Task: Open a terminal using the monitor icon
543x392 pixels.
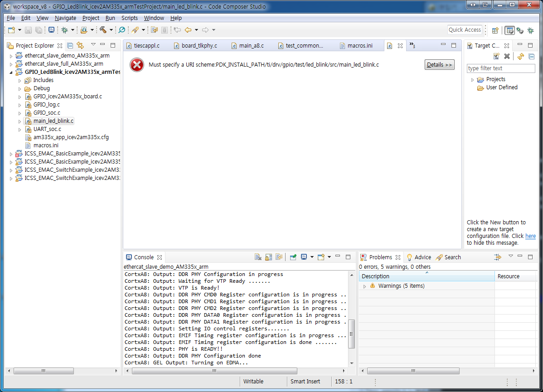Action: tap(51, 30)
